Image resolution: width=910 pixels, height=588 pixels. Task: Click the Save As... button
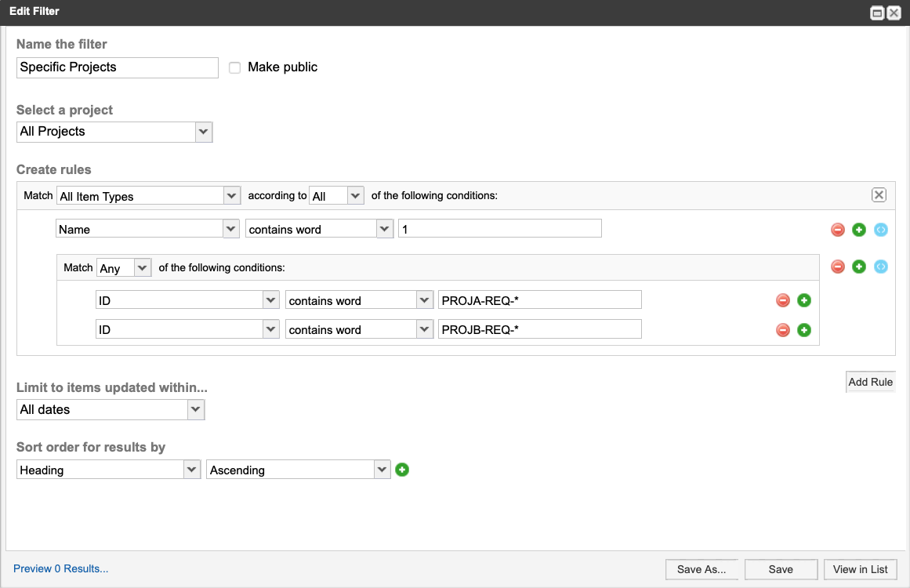(x=701, y=569)
